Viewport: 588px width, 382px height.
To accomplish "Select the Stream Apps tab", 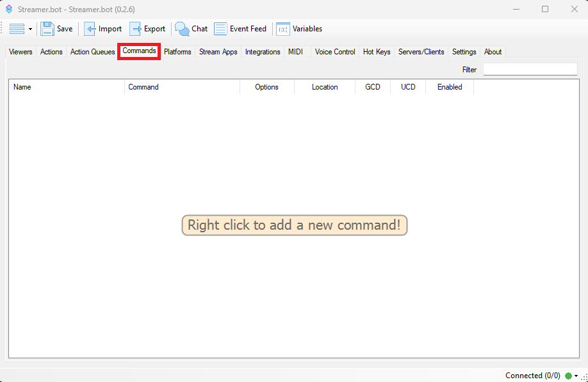I will tap(218, 52).
